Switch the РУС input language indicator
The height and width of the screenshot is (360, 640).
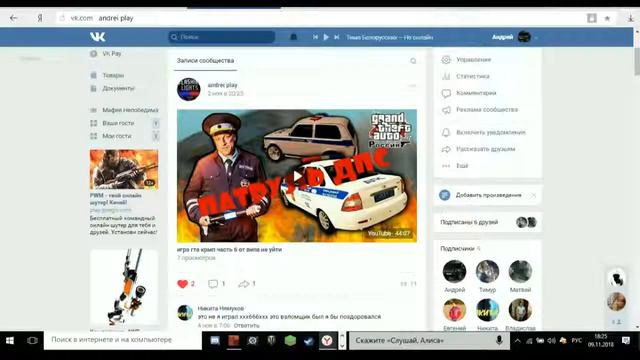(x=577, y=340)
